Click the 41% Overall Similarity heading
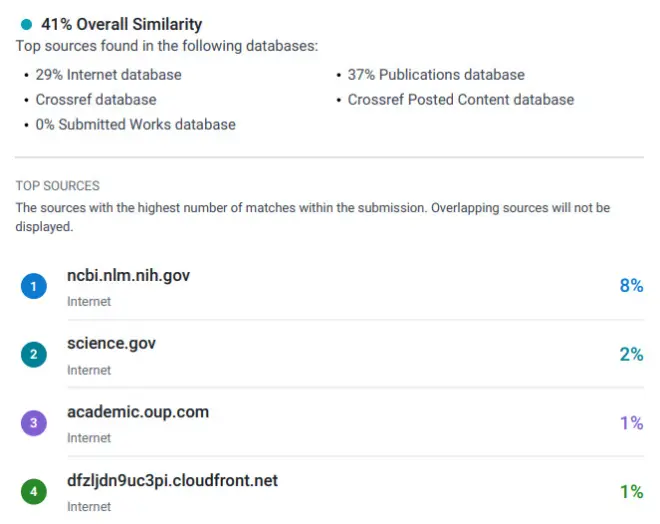The width and height of the screenshot is (660, 524). tap(121, 24)
